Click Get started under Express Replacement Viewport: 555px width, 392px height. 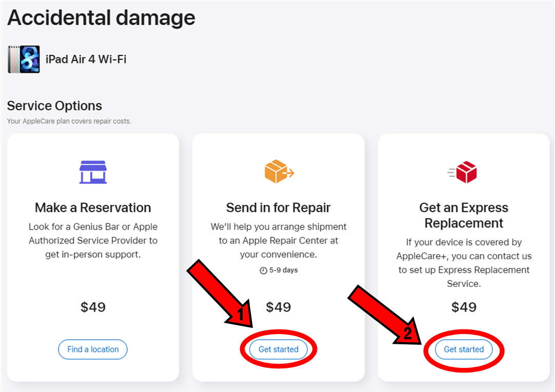[464, 349]
